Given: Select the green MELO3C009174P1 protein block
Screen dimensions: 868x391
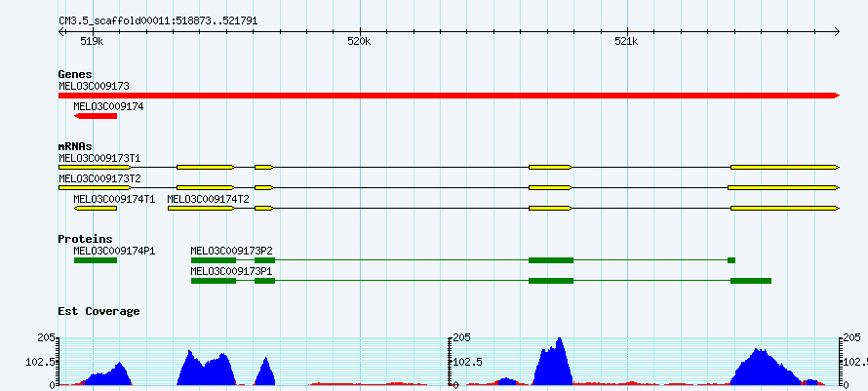Looking at the screenshot, I should point(96,260).
